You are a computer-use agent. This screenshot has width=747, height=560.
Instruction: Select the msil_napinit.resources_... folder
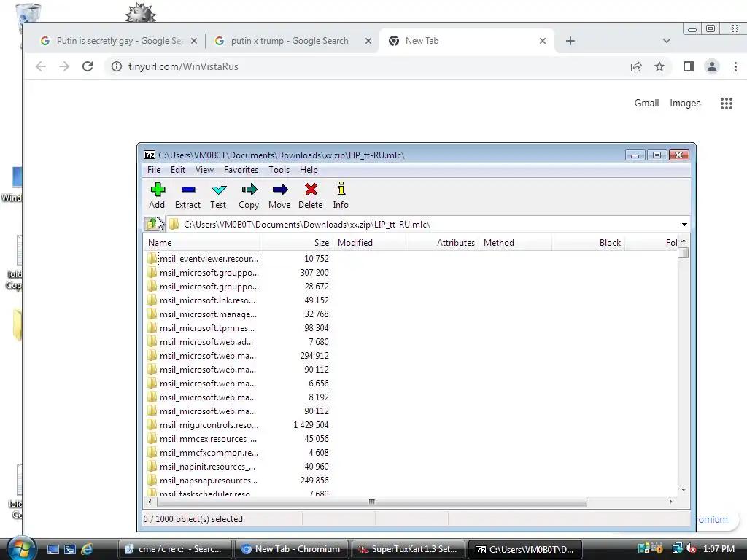click(x=208, y=467)
